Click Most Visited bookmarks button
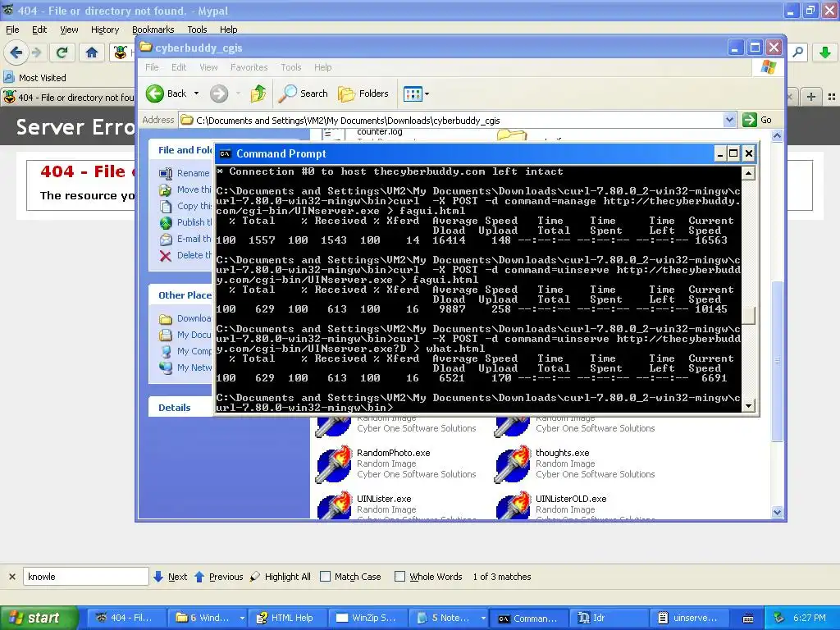 click(x=34, y=78)
